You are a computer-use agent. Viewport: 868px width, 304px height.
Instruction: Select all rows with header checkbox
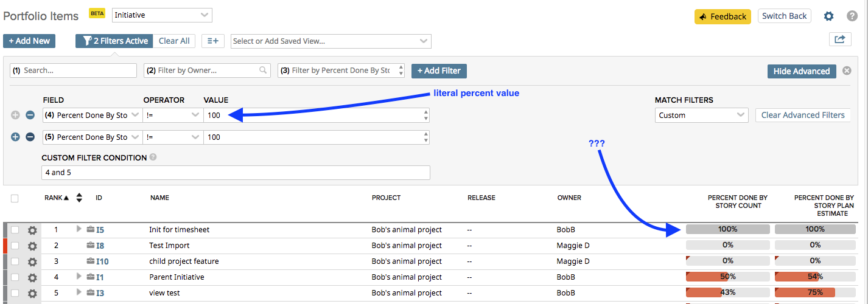coord(15,198)
